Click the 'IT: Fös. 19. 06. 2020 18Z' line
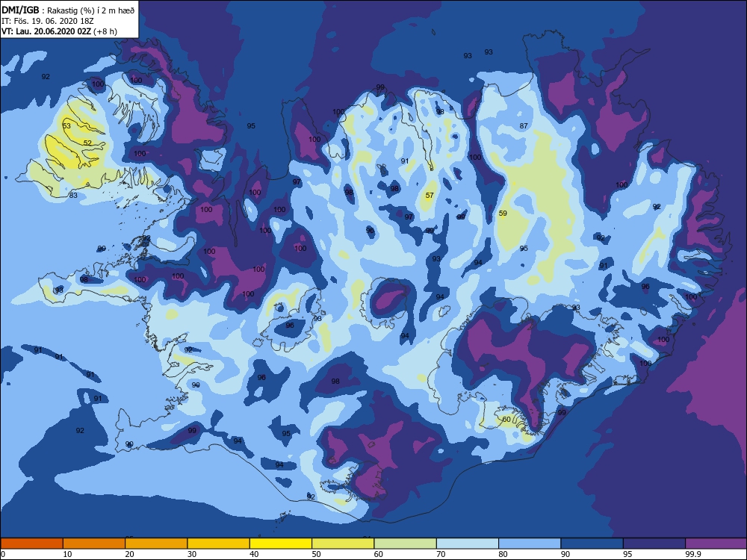 coord(48,21)
